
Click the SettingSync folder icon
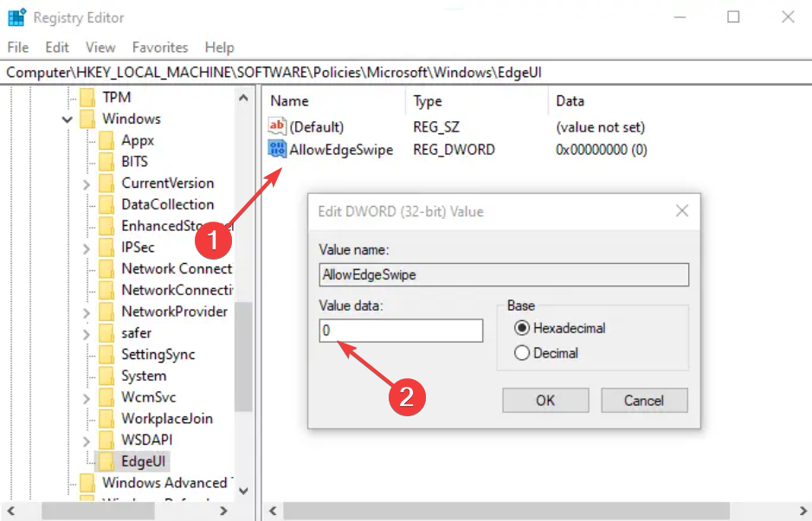point(106,354)
